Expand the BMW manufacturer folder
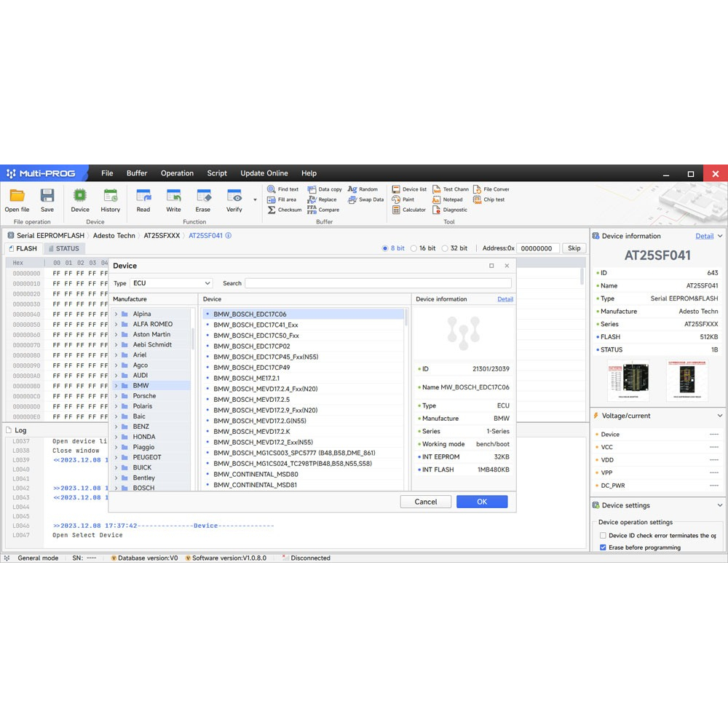Viewport: 728px width, 728px height. click(116, 386)
